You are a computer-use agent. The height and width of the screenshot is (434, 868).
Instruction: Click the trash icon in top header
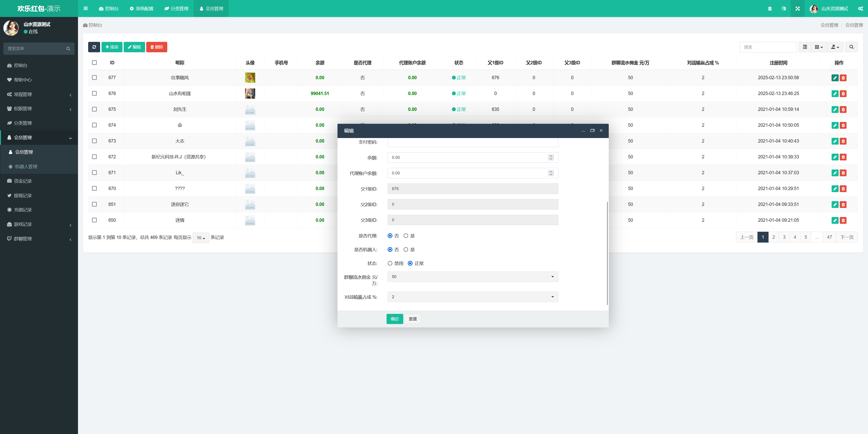[770, 8]
